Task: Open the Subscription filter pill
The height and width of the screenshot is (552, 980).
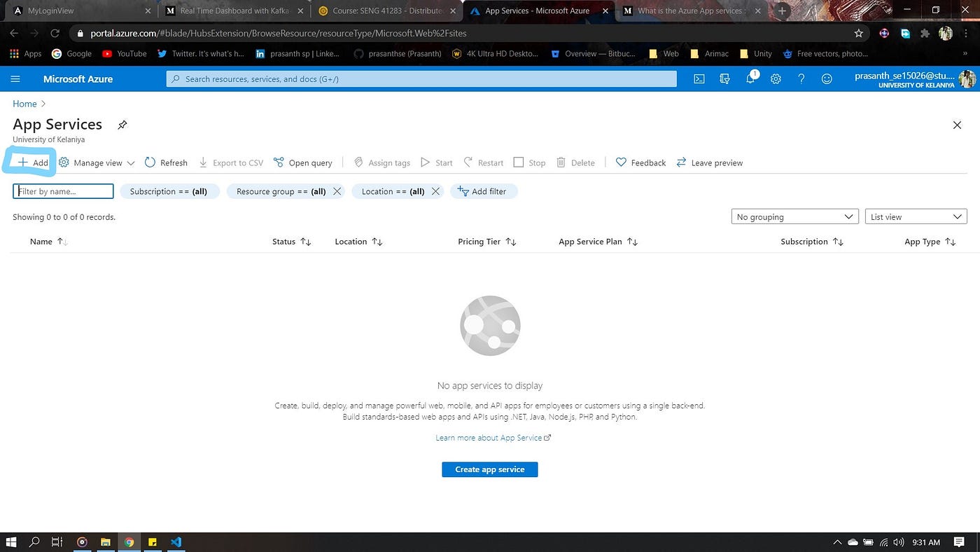Action: click(169, 191)
